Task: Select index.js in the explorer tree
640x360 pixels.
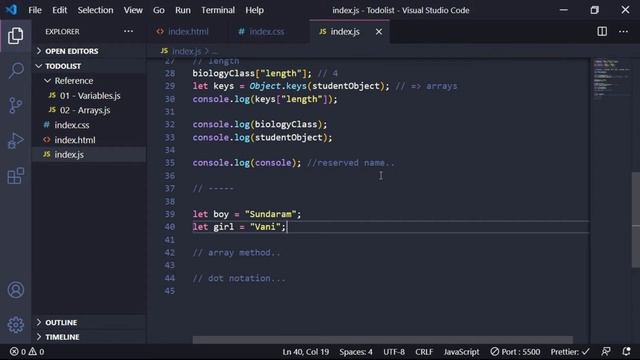Action: pyautogui.click(x=89, y=154)
